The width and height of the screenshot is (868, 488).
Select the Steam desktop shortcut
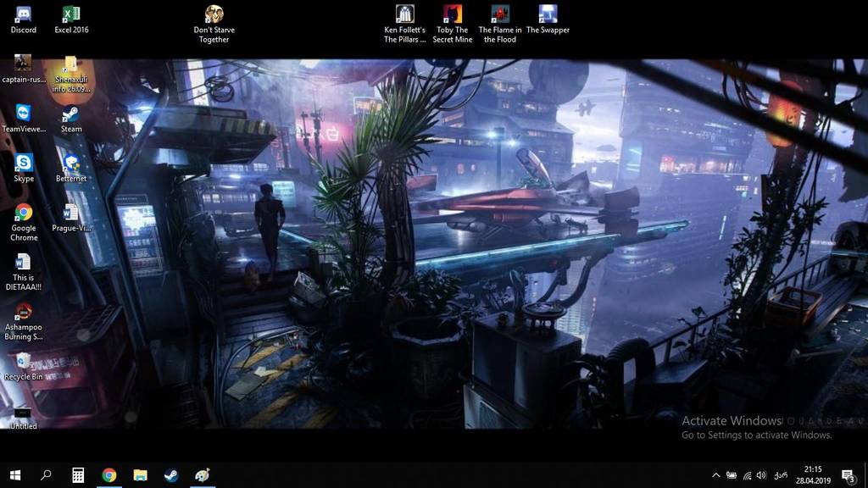[x=71, y=119]
